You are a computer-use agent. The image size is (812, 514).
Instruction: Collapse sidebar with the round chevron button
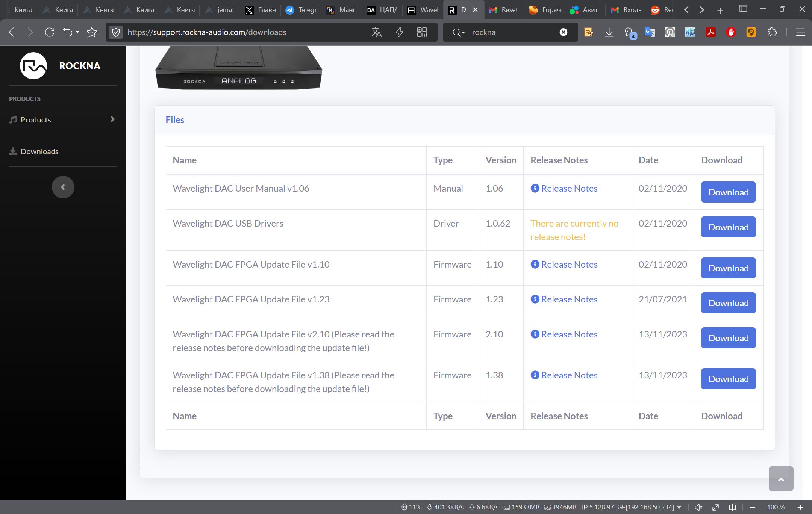click(x=63, y=187)
